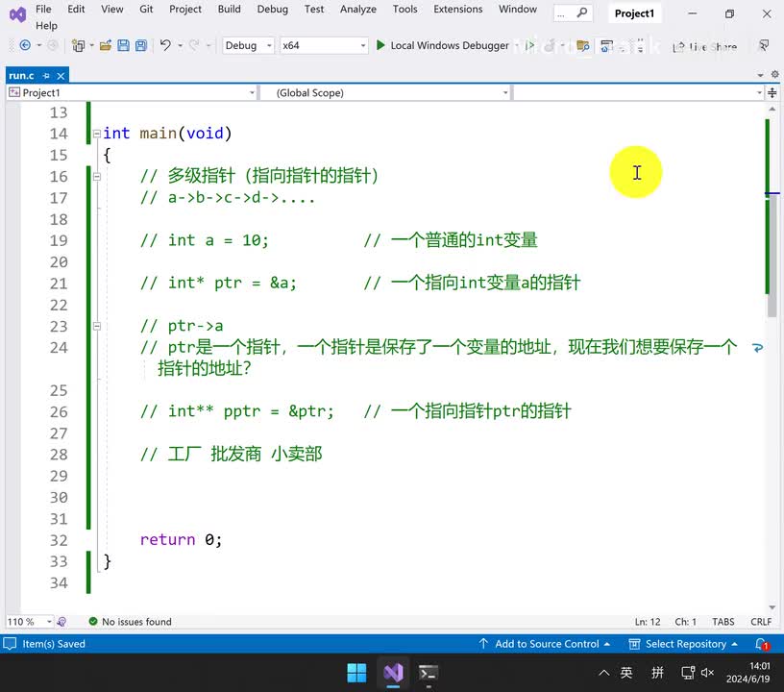Click the TABS indicator in status bar
The image size is (784, 692).
tap(723, 622)
